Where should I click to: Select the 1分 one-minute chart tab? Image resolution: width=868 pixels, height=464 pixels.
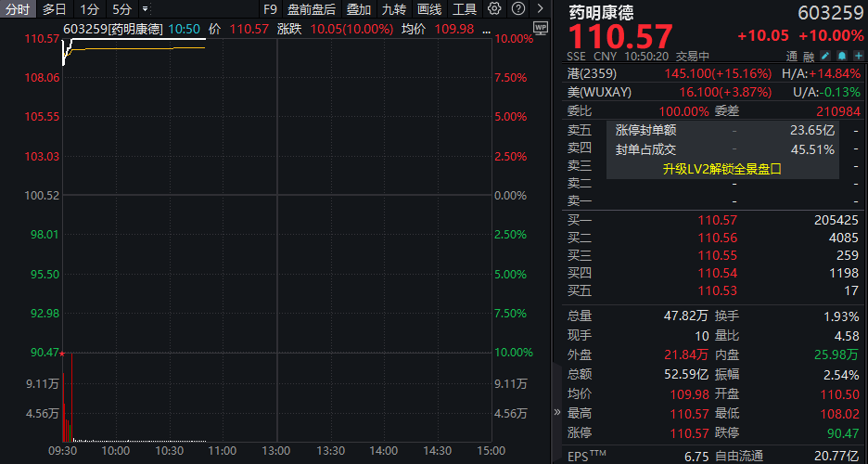point(89,9)
